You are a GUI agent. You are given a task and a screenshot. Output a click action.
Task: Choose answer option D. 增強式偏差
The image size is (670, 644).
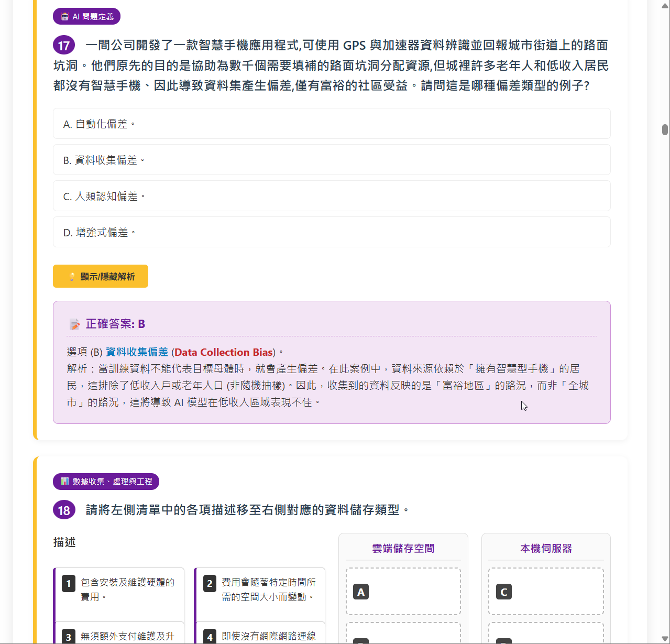point(332,232)
